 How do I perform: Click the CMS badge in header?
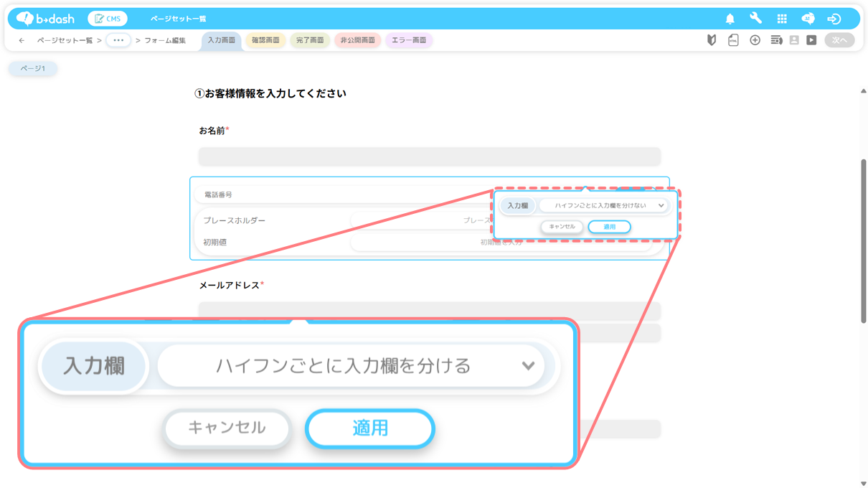(x=108, y=19)
